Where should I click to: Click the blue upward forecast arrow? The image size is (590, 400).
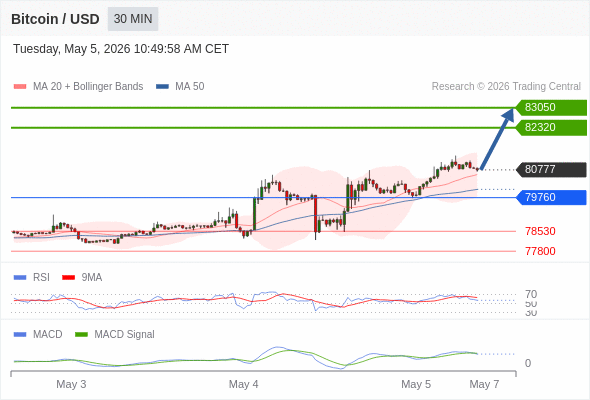click(x=497, y=139)
